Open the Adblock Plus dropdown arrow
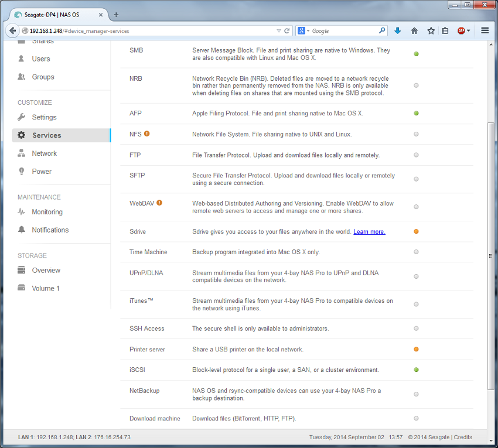The width and height of the screenshot is (498, 448). tap(469, 31)
